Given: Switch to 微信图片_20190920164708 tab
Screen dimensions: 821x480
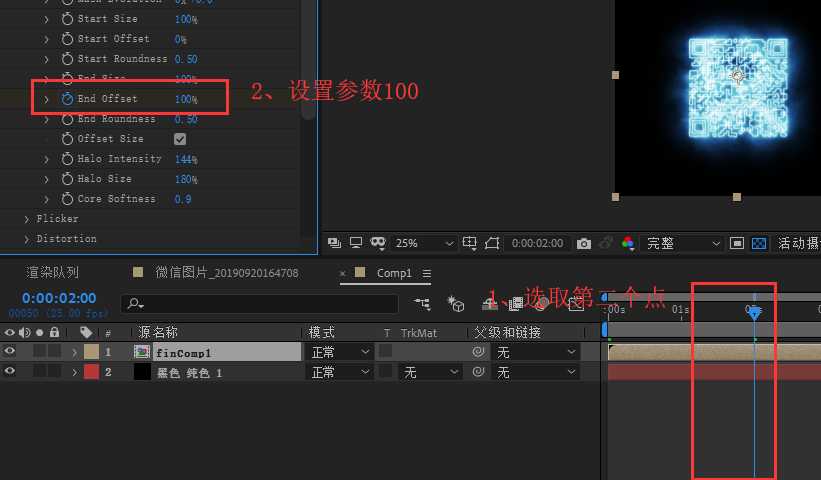Looking at the screenshot, I should (x=226, y=273).
